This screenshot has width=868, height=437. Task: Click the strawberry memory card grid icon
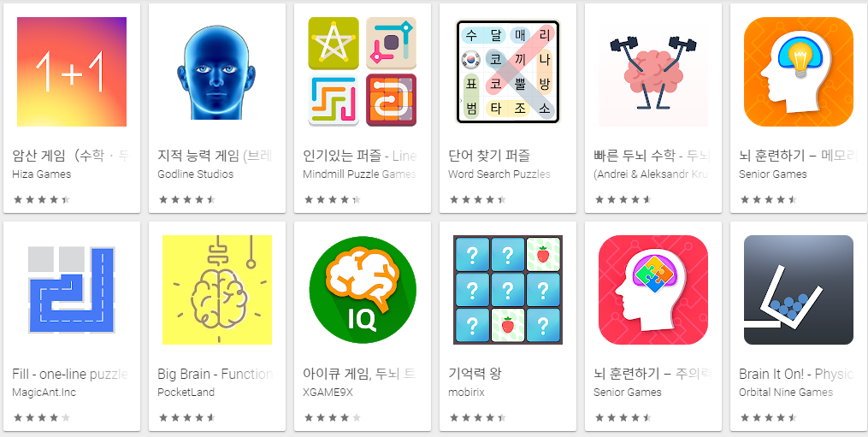point(508,290)
